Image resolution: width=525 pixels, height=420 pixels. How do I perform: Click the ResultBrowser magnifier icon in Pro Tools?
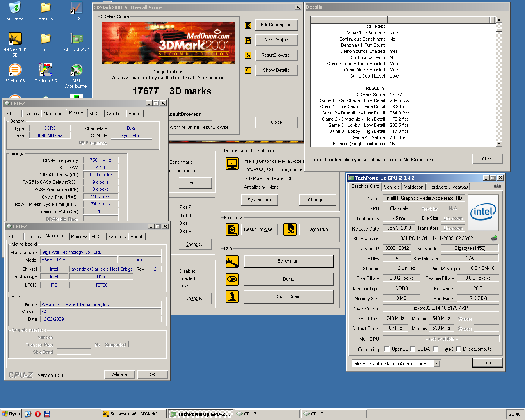pyautogui.click(x=232, y=230)
